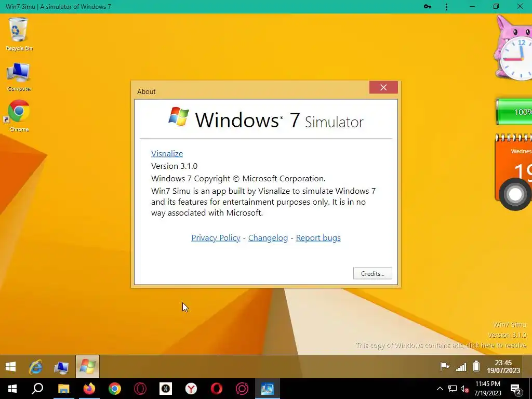Open File Explorer from host taskbar
This screenshot has height=399, width=532.
63,389
